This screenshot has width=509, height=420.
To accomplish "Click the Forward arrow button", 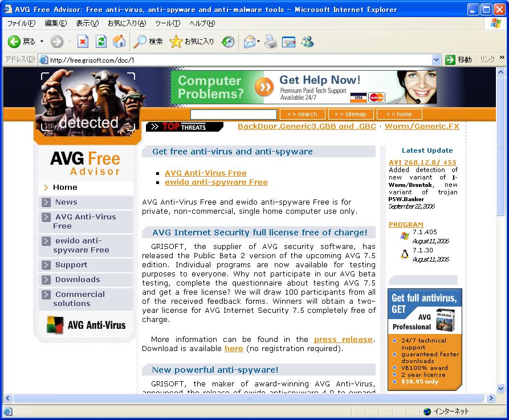I will [x=57, y=42].
